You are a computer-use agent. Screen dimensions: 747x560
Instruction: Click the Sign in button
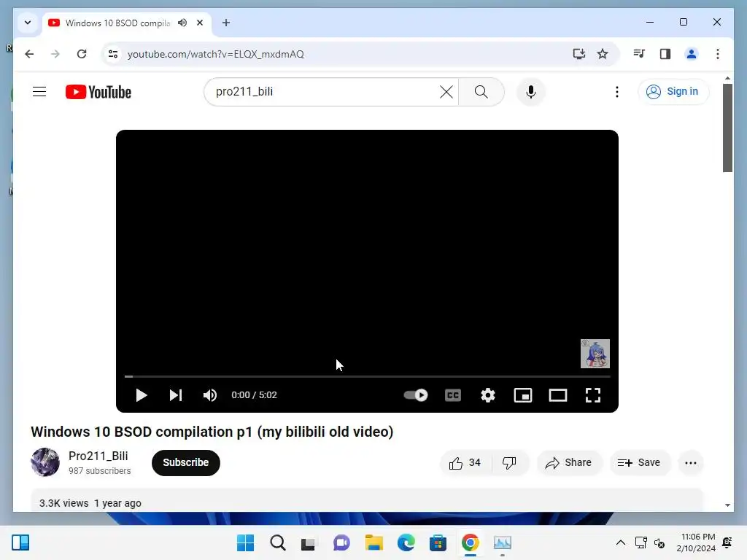click(x=673, y=91)
